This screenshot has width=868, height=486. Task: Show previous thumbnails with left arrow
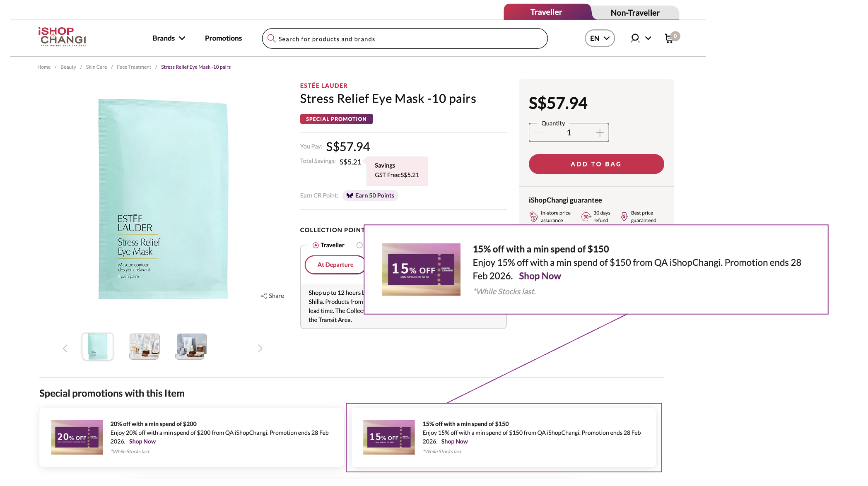65,349
